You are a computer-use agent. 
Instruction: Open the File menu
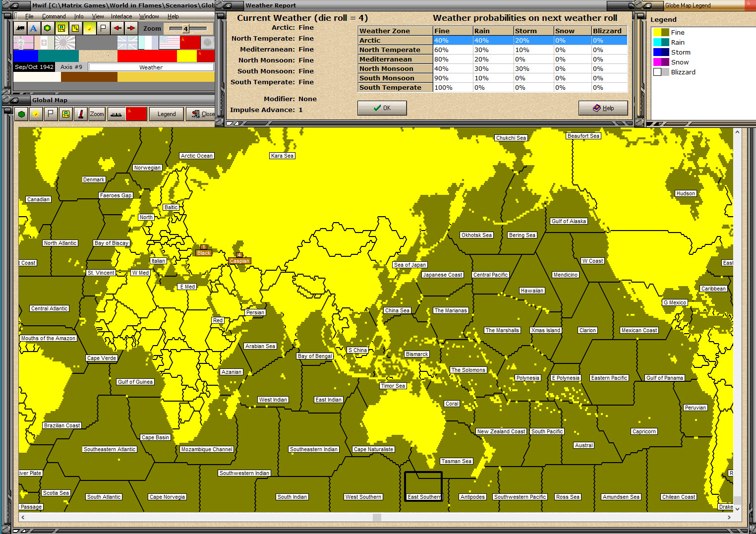29,16
